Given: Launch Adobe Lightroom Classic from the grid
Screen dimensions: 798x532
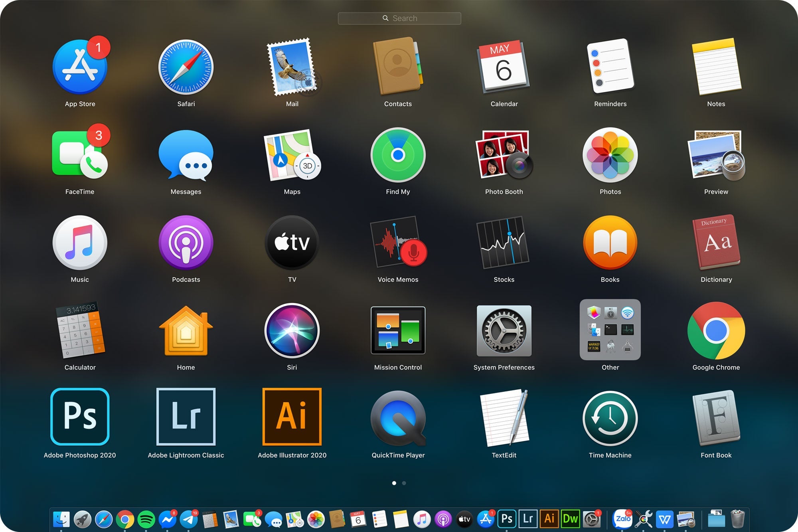Looking at the screenshot, I should [x=186, y=416].
